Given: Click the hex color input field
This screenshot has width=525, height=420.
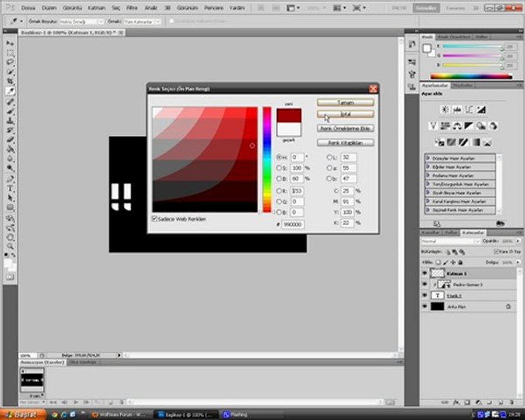Looking at the screenshot, I should tap(293, 225).
